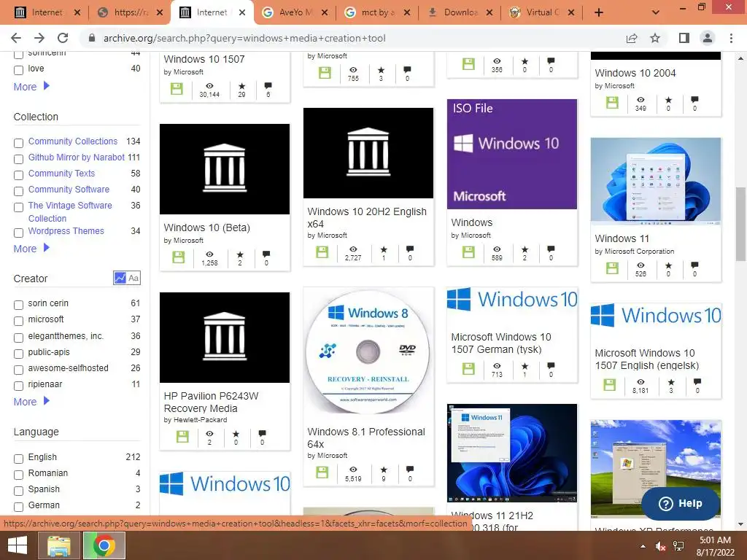The width and height of the screenshot is (747, 560).
Task: Click software icon on Windows 10 2004 card
Action: [x=612, y=102]
